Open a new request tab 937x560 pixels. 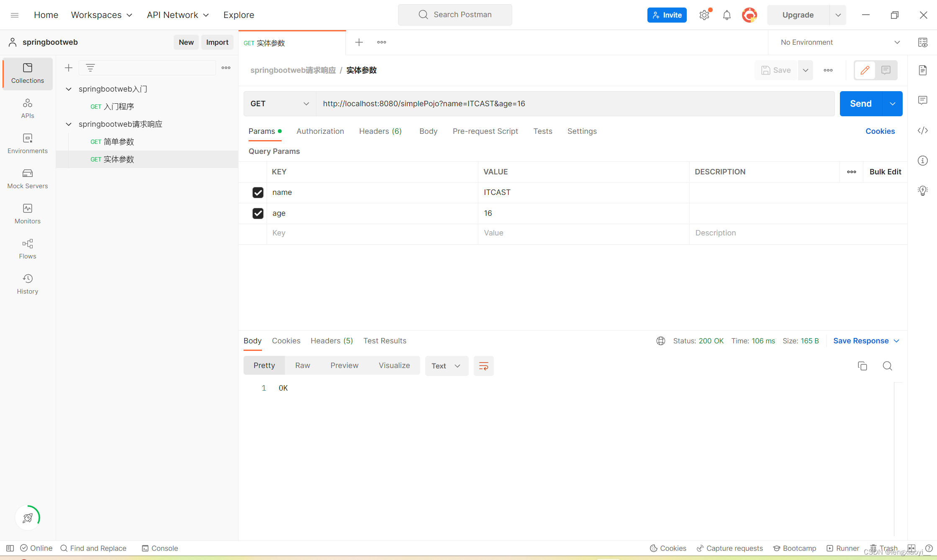(x=359, y=42)
